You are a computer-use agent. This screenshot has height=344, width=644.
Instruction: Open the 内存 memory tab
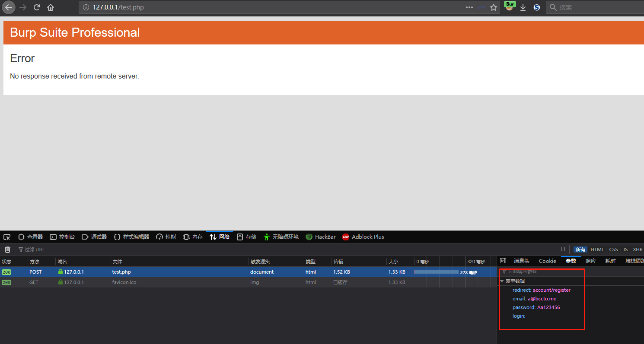point(193,237)
